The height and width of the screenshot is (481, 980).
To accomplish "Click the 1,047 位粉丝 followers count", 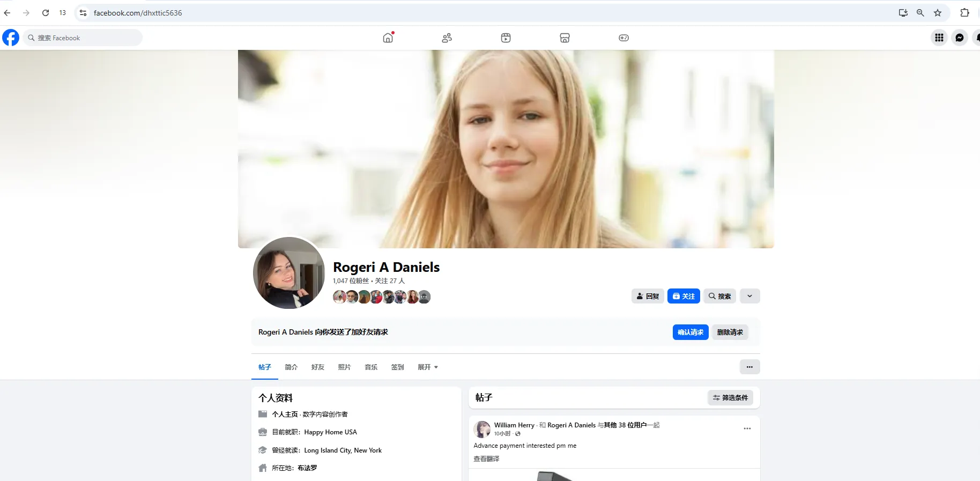I will 351,281.
